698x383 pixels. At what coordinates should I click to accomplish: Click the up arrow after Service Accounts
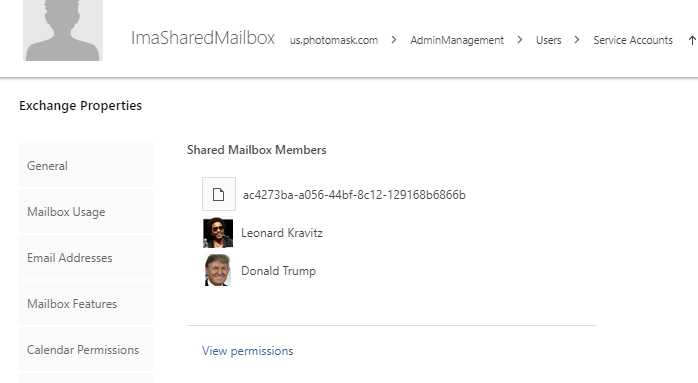point(692,40)
